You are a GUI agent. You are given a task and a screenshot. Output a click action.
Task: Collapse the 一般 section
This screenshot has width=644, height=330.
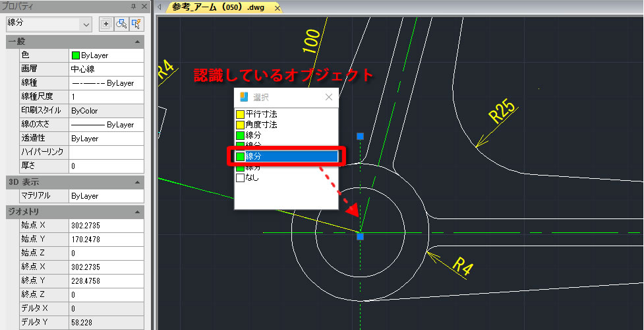click(136, 42)
